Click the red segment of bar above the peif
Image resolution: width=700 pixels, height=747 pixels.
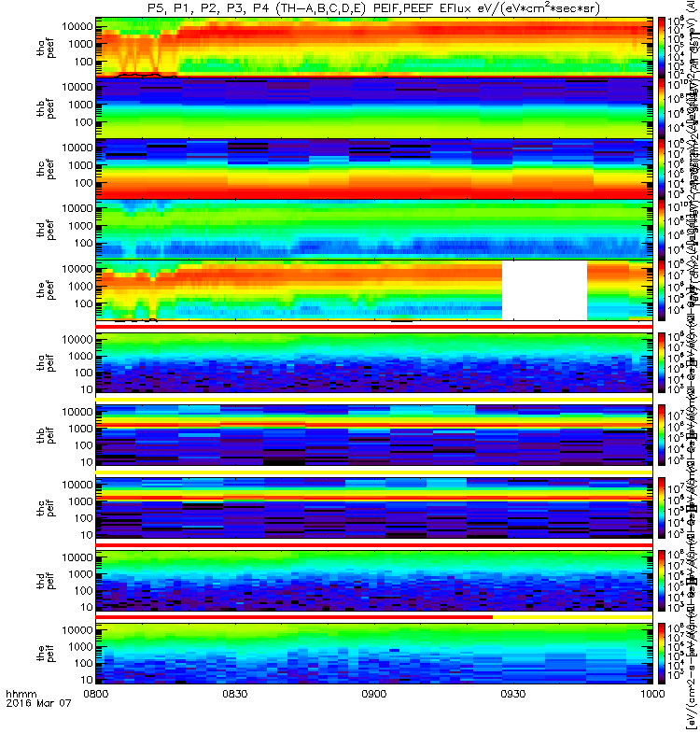[x=294, y=617]
